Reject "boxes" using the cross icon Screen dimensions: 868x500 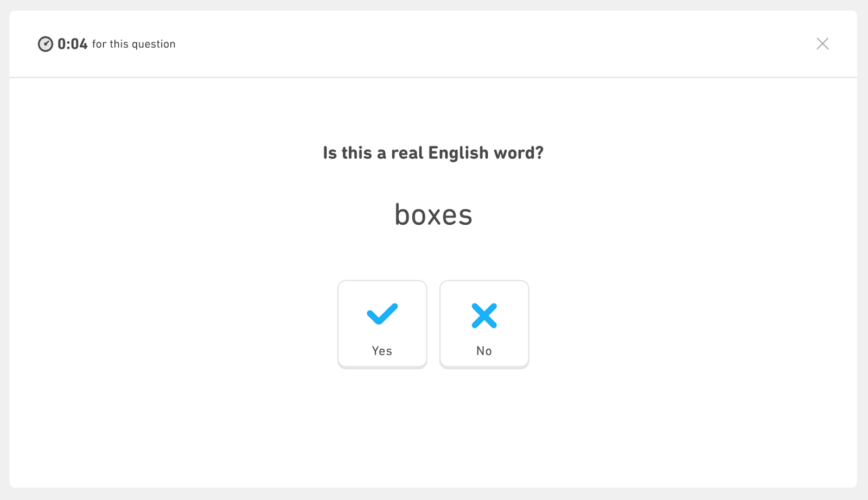click(484, 315)
